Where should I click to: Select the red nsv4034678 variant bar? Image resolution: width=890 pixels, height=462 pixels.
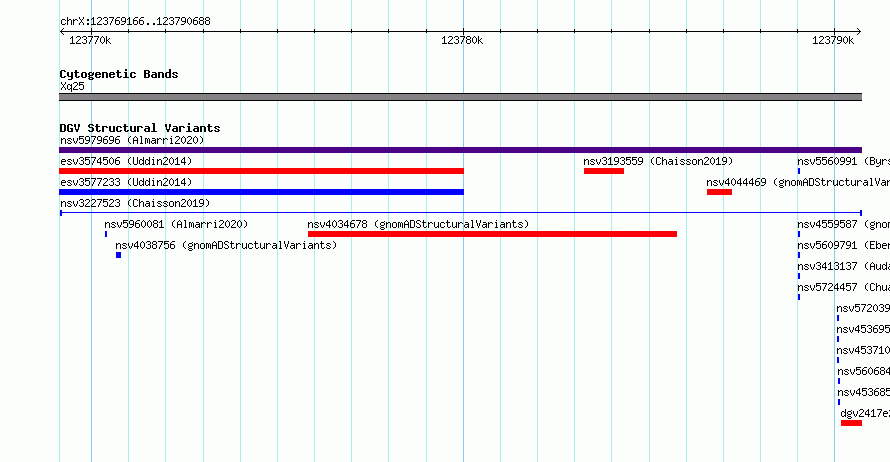[492, 234]
